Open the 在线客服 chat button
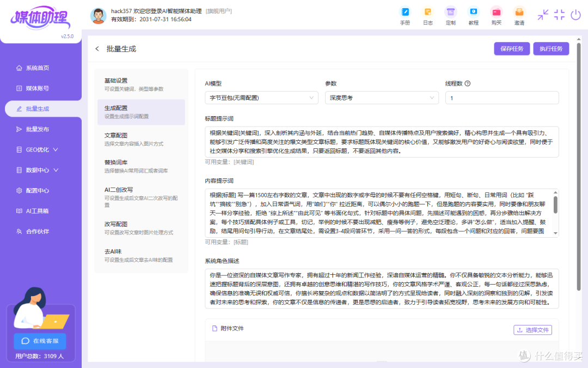The width and height of the screenshot is (588, 368). click(40, 341)
